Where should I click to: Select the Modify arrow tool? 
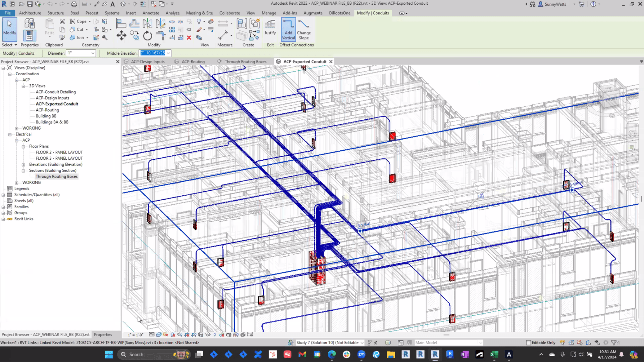click(x=9, y=29)
